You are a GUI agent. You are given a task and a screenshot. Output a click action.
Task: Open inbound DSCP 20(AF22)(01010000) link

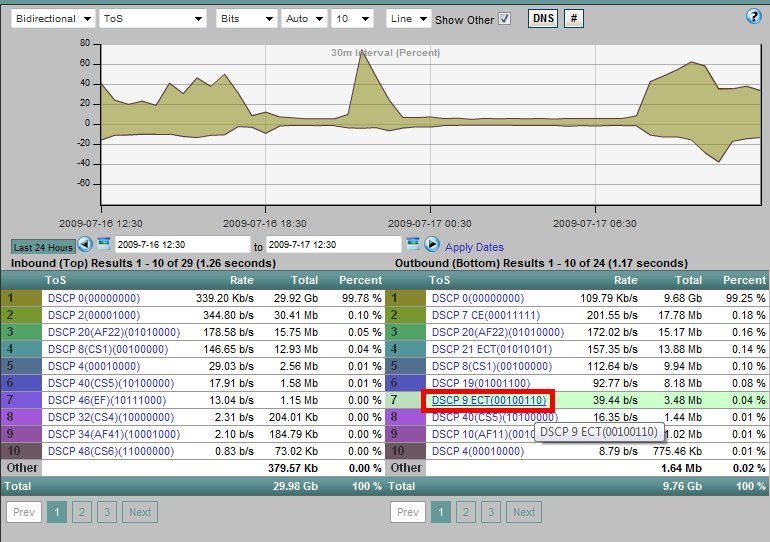coord(114,332)
